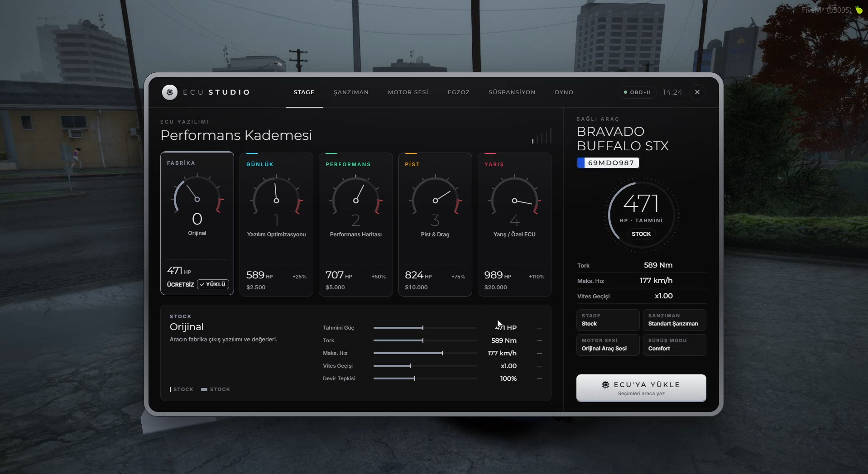
Task: Switch to the DYNO tab
Action: (564, 92)
